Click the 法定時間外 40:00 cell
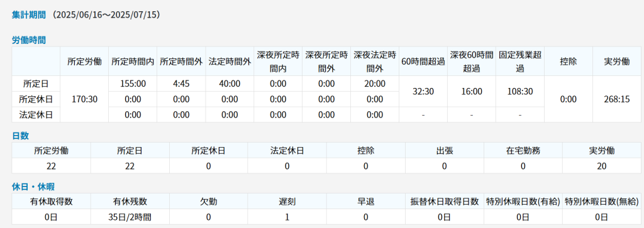This screenshot has height=228, width=644. [230, 84]
